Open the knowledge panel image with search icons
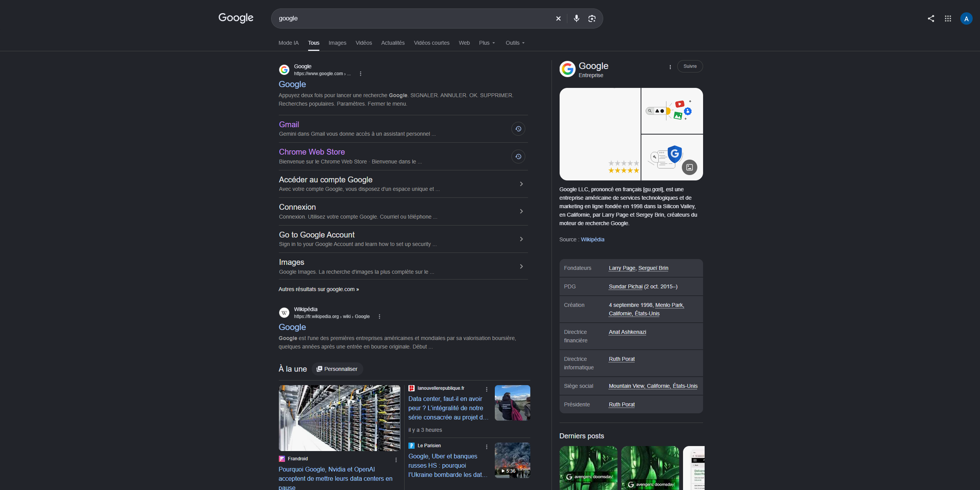Screen dimensions: 980x490 point(672,111)
